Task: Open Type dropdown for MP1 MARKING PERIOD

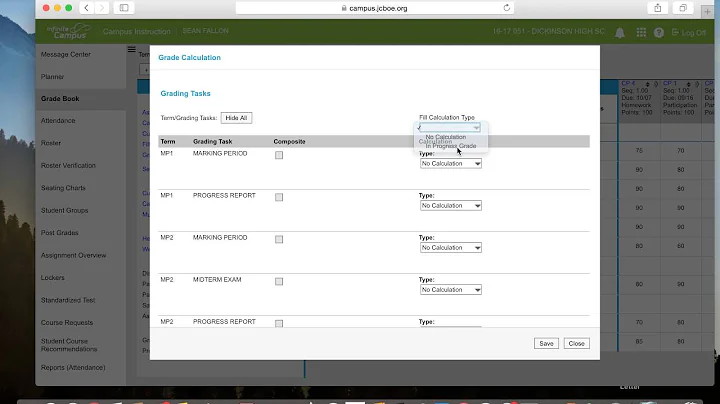Action: (x=450, y=163)
